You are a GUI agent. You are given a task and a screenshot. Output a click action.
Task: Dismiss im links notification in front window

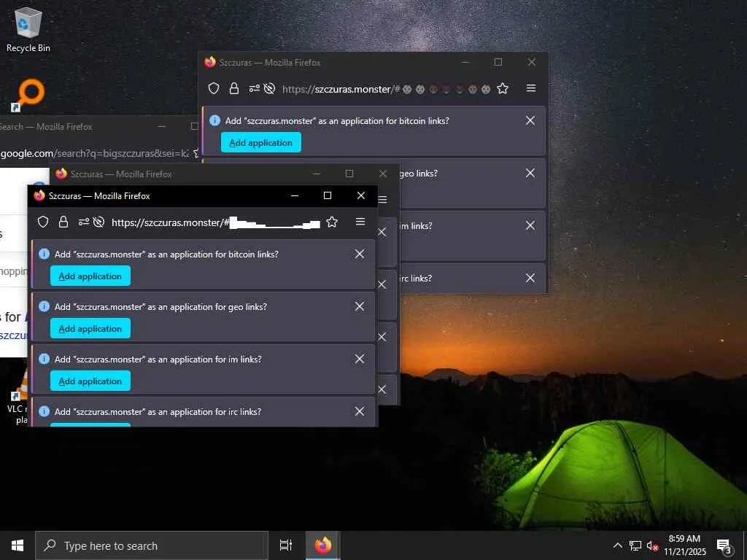[360, 359]
